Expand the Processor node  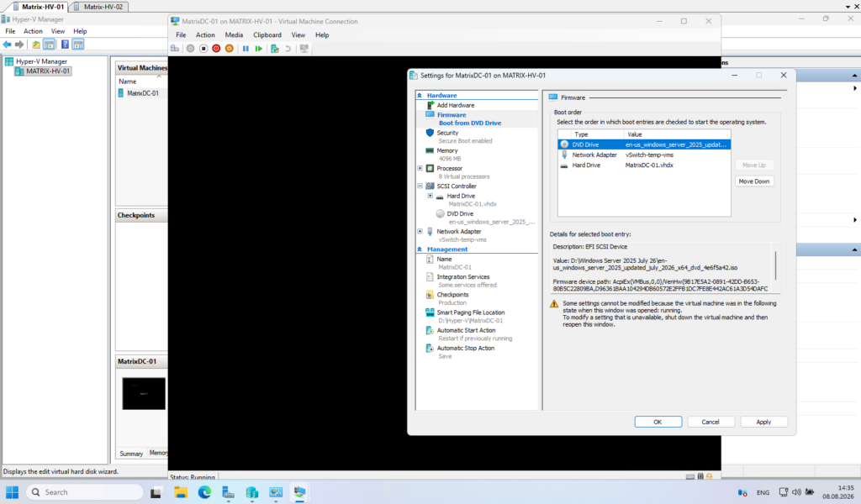coord(420,168)
